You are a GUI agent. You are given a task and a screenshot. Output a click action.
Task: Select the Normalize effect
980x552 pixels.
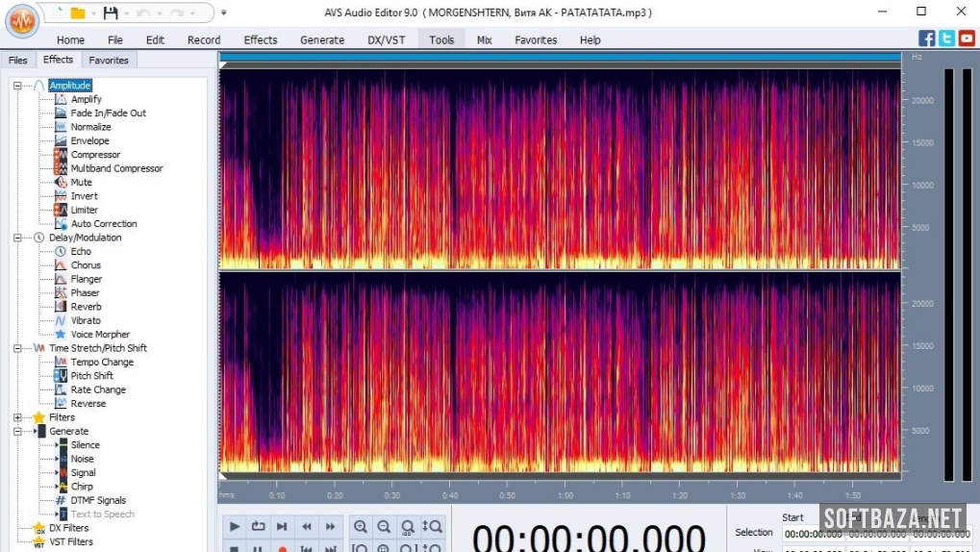point(90,127)
